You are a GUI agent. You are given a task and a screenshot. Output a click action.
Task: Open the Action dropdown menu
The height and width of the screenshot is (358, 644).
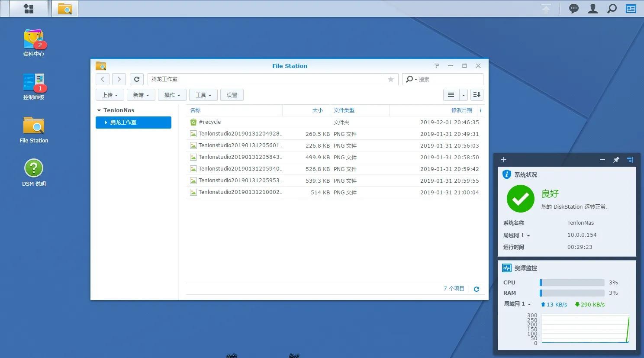172,95
